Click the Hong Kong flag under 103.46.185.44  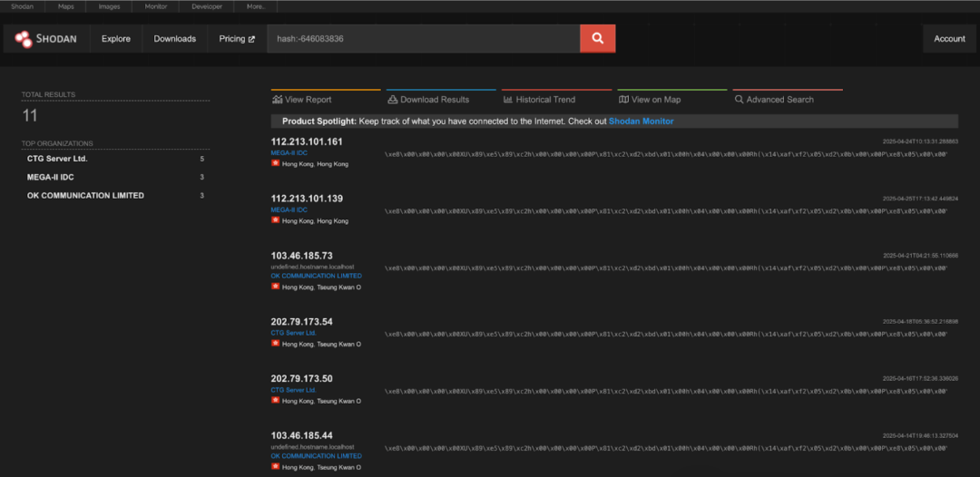coord(275,466)
